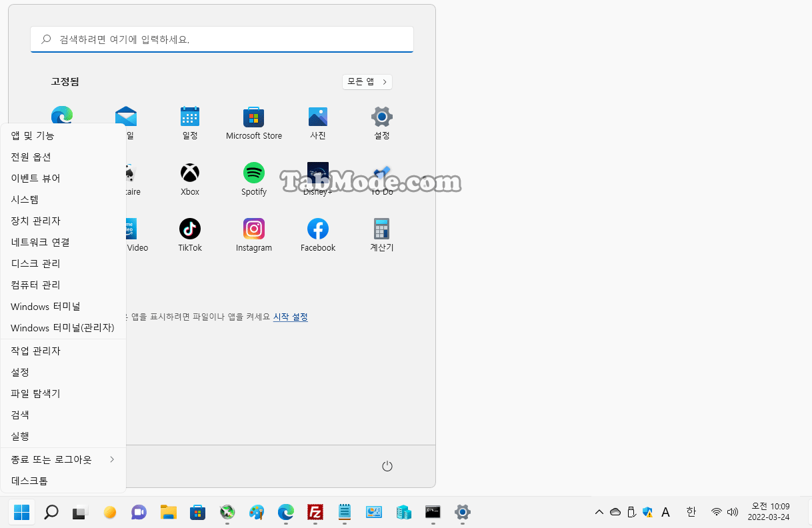
Task: Open the clock and date 2022-03-24 flyout
Action: tap(770, 512)
